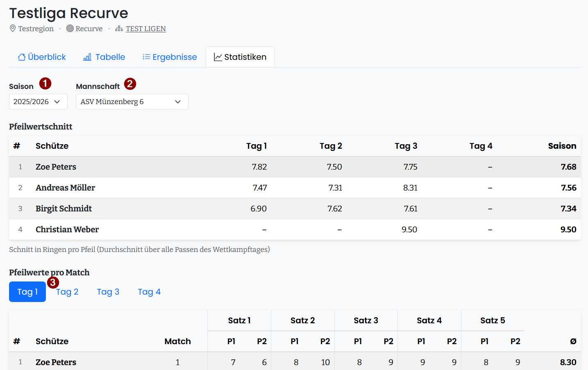Click the Satz 1 column group header
Screen dimensions: 588x370
[x=239, y=320]
